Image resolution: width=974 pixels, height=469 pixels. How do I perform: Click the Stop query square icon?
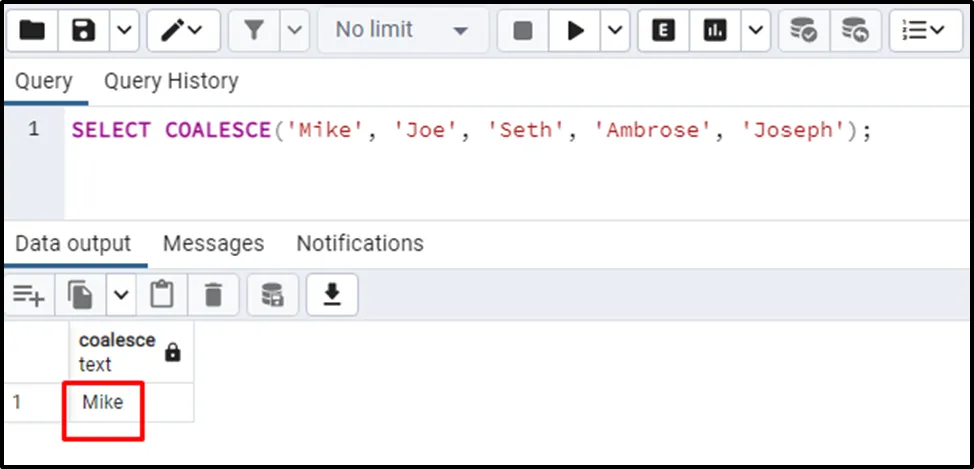[523, 31]
